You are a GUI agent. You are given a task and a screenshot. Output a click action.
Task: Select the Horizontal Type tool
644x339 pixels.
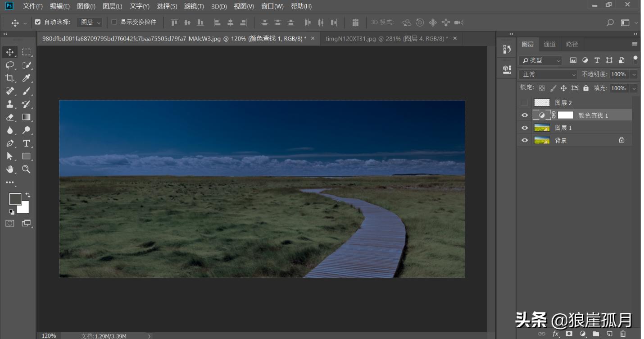(x=27, y=143)
